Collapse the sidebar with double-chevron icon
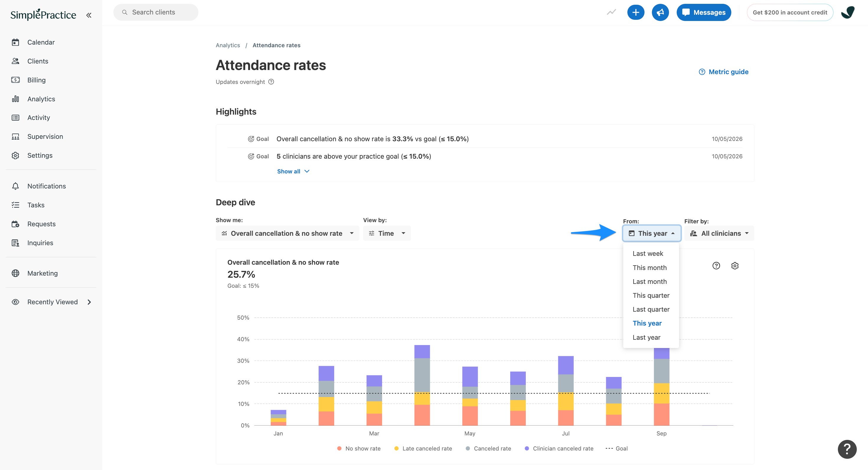The image size is (868, 470). click(89, 15)
